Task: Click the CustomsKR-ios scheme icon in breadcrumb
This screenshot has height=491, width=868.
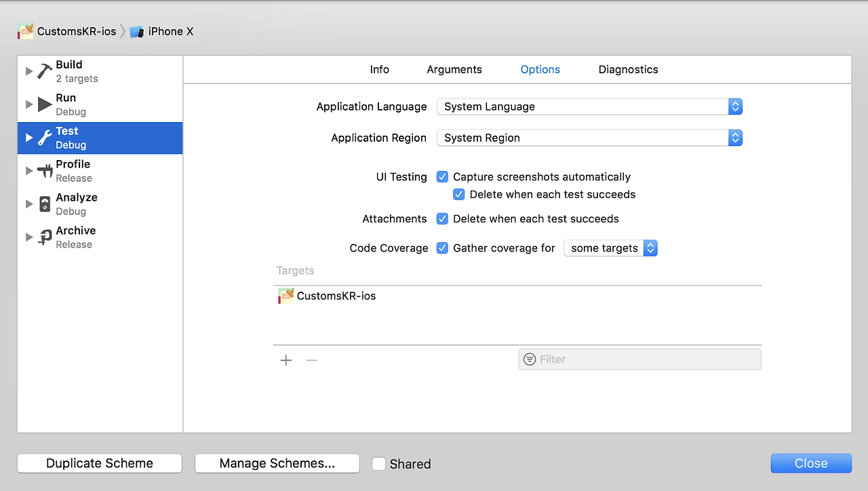Action: point(26,31)
